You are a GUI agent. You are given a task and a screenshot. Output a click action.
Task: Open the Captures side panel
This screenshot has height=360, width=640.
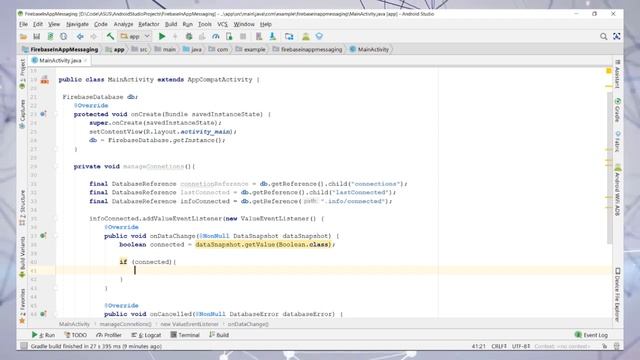tap(22, 114)
